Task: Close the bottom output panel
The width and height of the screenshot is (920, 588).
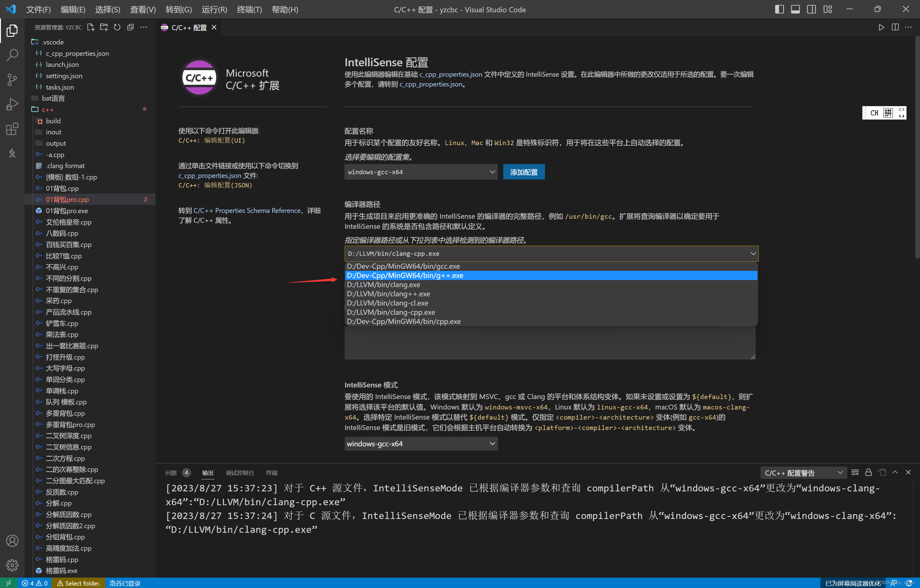Action: pos(908,472)
